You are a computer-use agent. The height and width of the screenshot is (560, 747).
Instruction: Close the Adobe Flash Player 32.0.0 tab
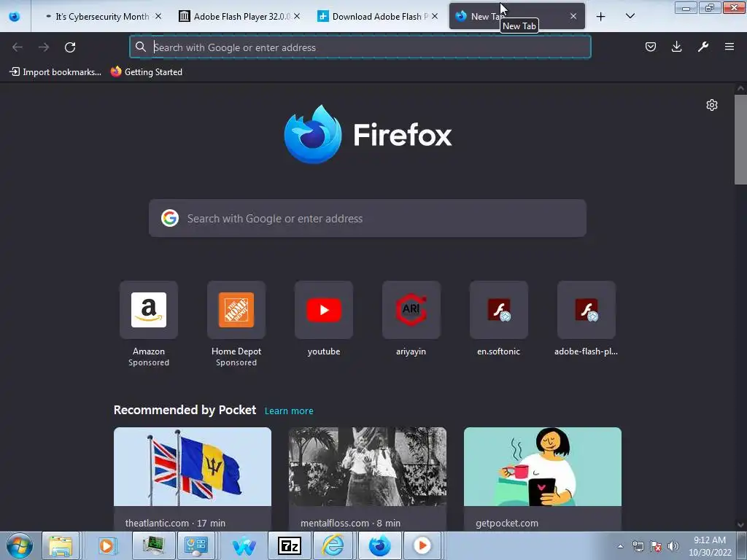coord(297,17)
